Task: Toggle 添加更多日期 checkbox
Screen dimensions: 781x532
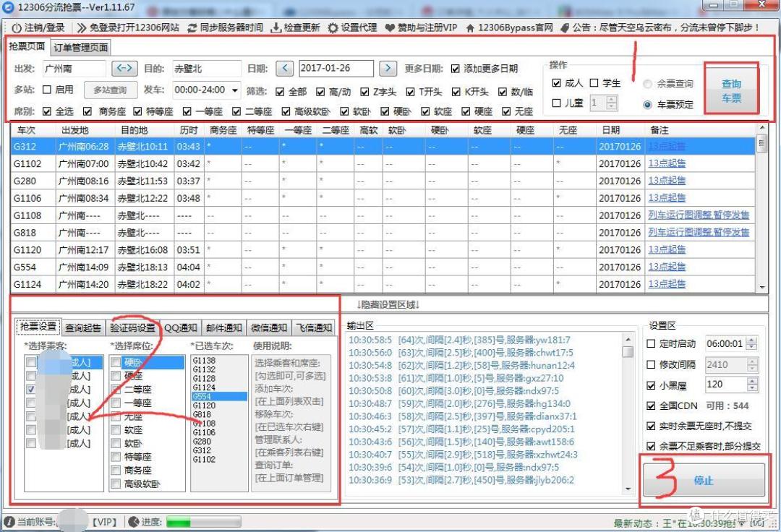Action: click(x=456, y=69)
